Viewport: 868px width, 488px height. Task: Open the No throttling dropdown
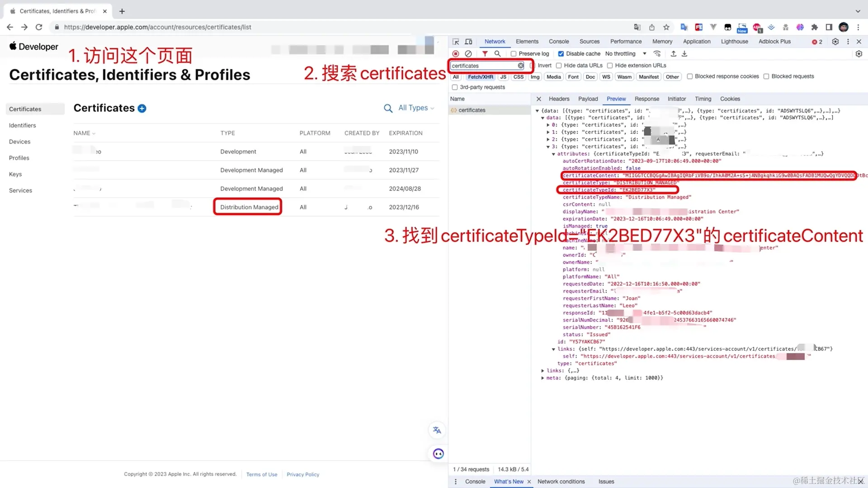point(626,54)
